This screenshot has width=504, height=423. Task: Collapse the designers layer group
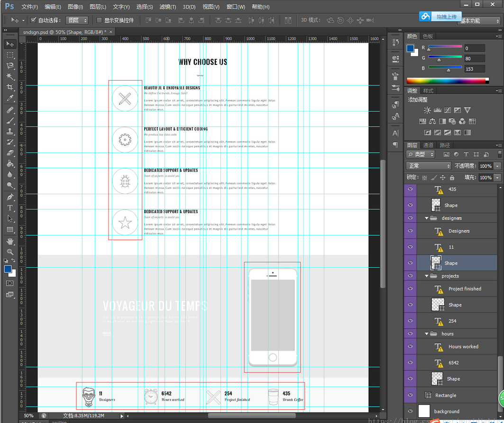[427, 218]
